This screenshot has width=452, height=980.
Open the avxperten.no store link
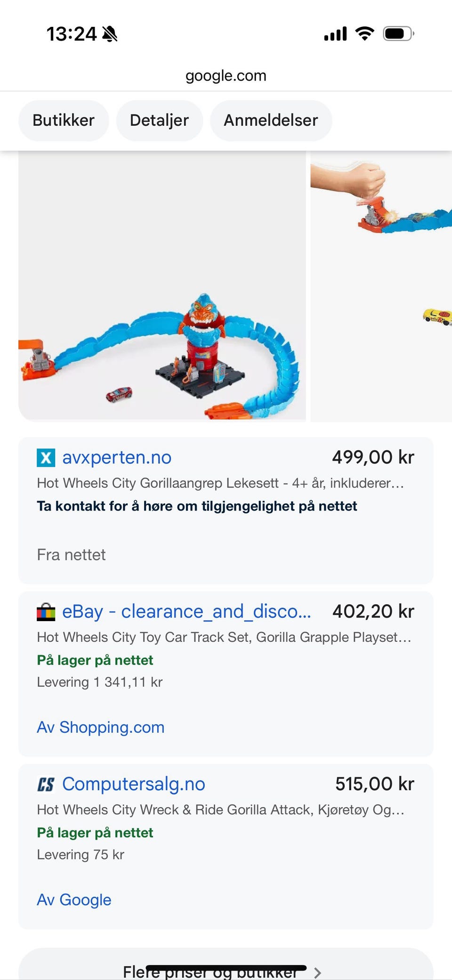click(117, 457)
